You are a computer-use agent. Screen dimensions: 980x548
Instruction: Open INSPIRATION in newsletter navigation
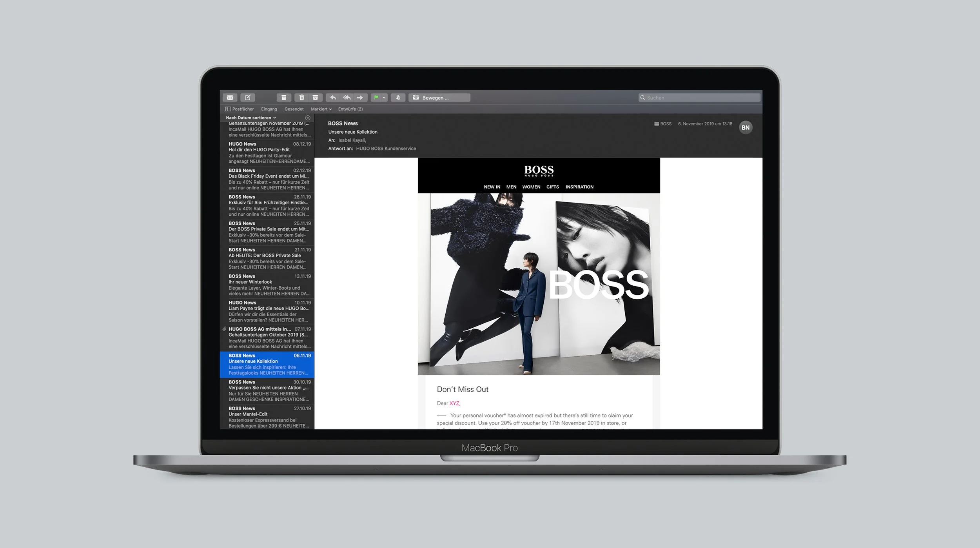point(579,187)
